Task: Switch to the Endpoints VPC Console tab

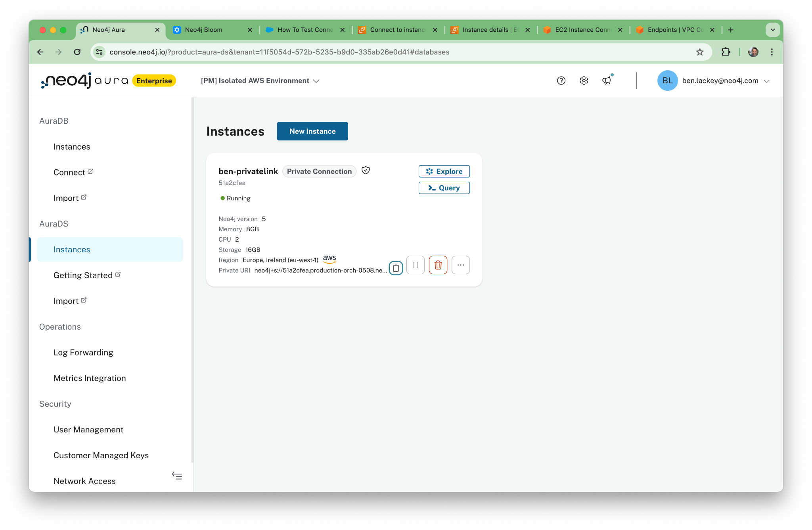Action: (x=676, y=30)
